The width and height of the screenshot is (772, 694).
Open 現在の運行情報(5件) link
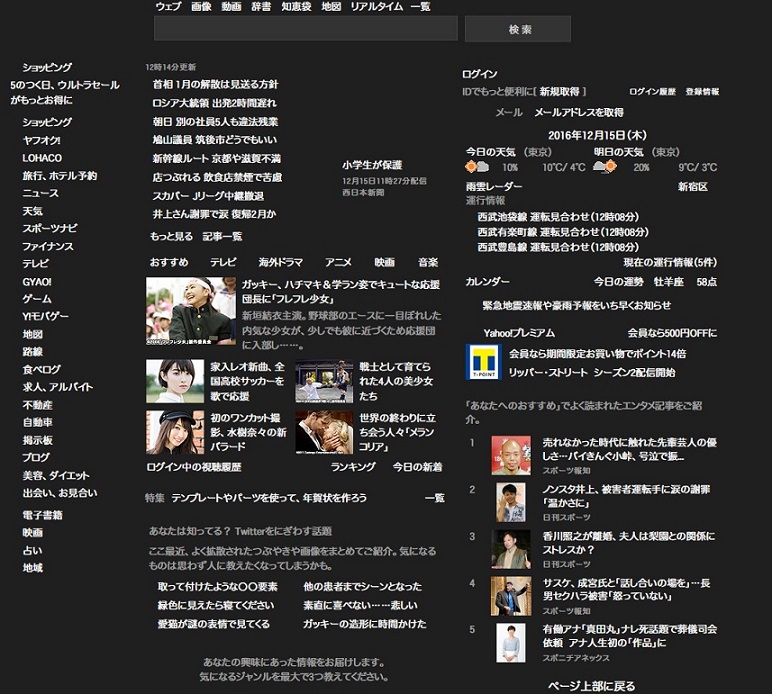(x=670, y=262)
